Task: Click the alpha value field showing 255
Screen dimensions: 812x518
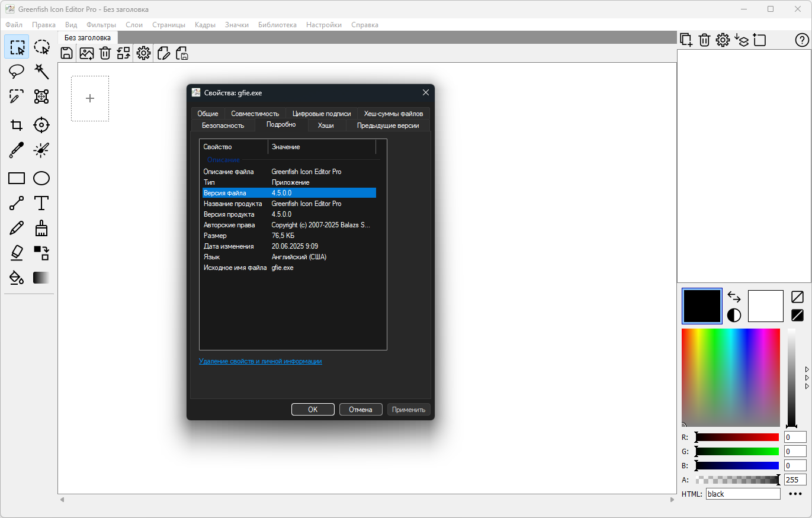Action: 795,480
